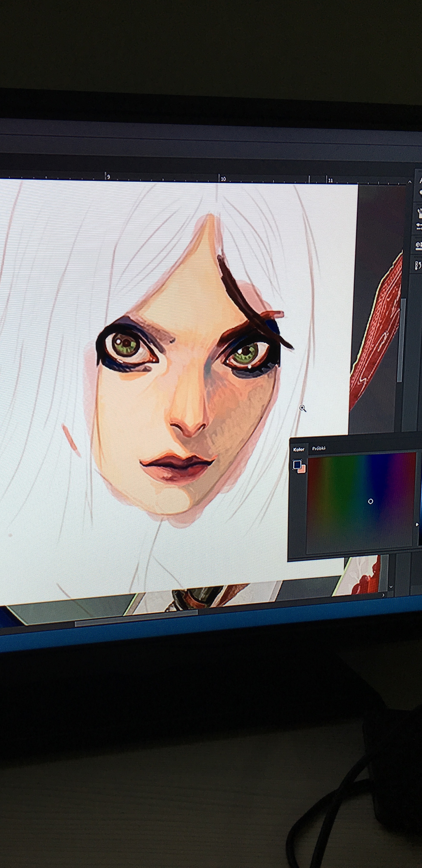Switch to the Kolor tab
Viewport: 422px width, 868px height.
pos(298,450)
